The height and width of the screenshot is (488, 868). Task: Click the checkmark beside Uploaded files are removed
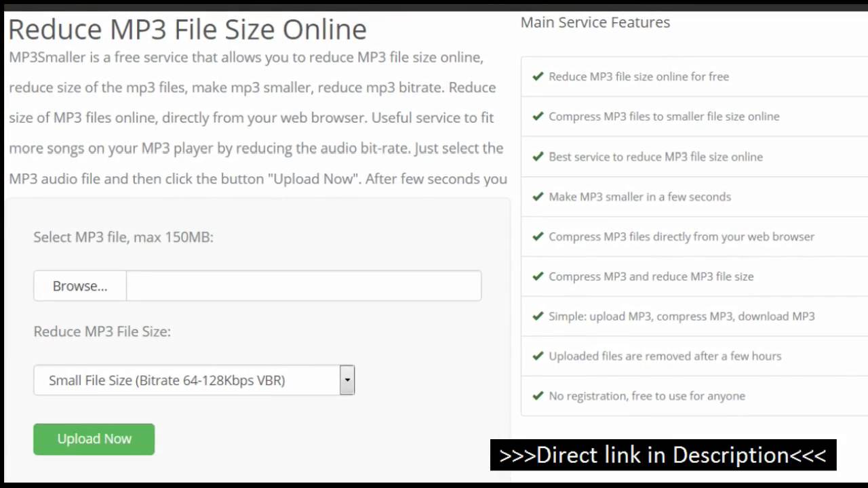coord(538,356)
